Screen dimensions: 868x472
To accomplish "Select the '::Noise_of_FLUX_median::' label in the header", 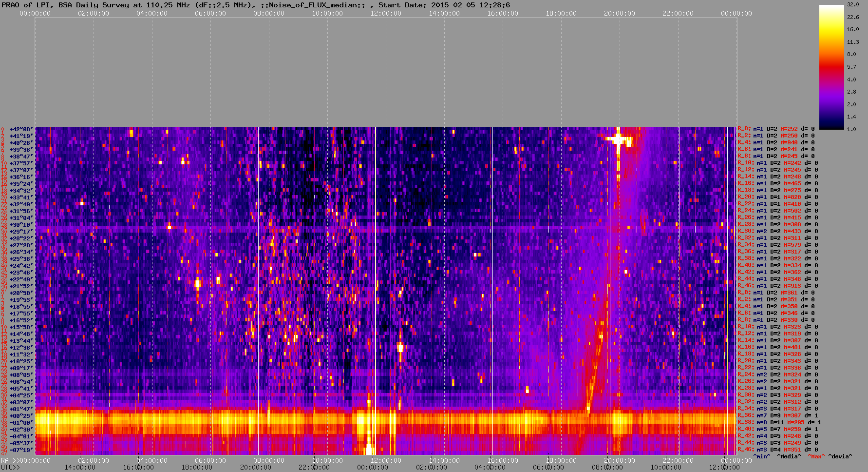I will point(317,5).
